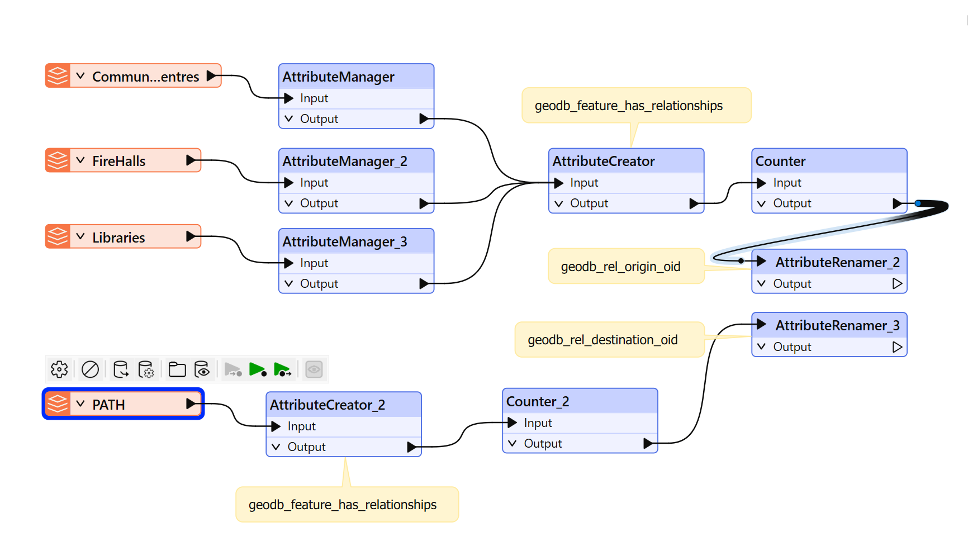Screen dimensions: 968x560
Task: Disable the PATH reader with slash icon
Action: click(90, 369)
